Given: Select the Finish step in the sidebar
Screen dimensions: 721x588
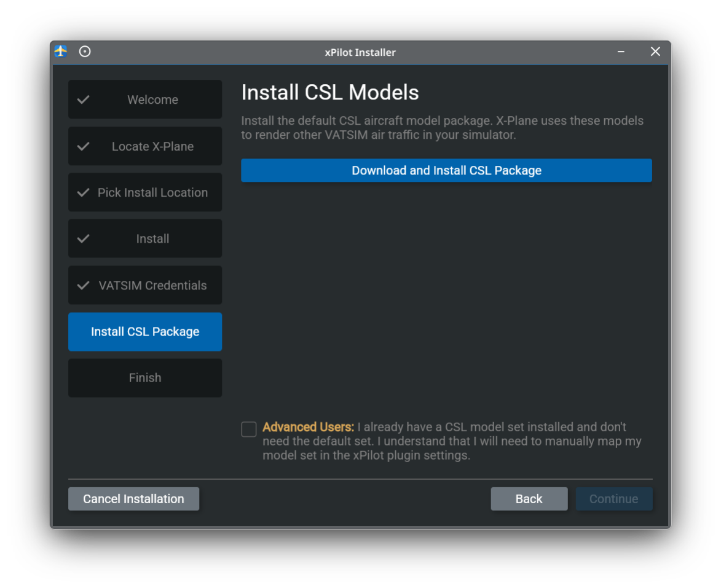Looking at the screenshot, I should 145,378.
